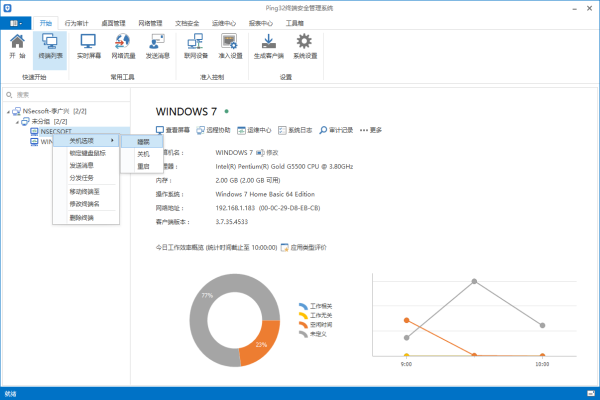Switch to the 报表中心 tab

pyautogui.click(x=261, y=23)
